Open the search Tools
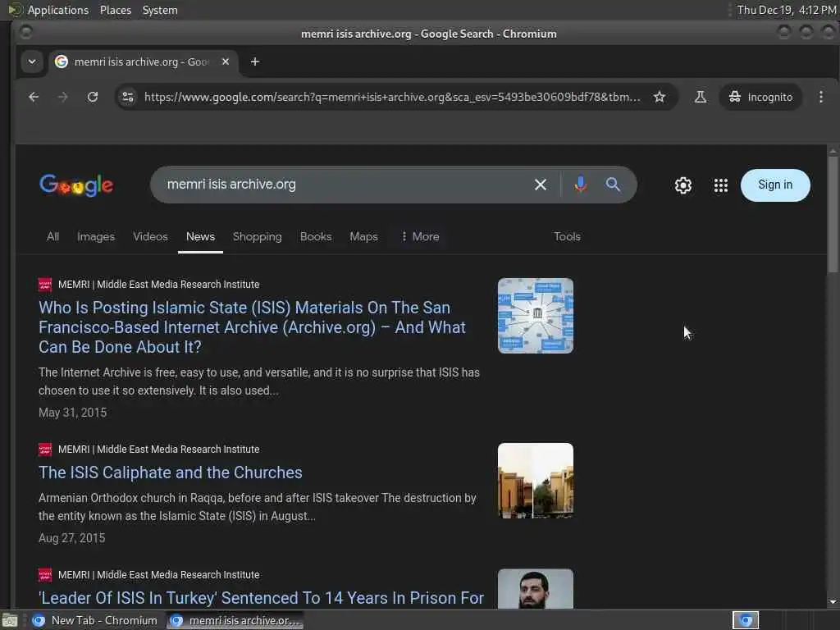The height and width of the screenshot is (630, 840). [567, 236]
